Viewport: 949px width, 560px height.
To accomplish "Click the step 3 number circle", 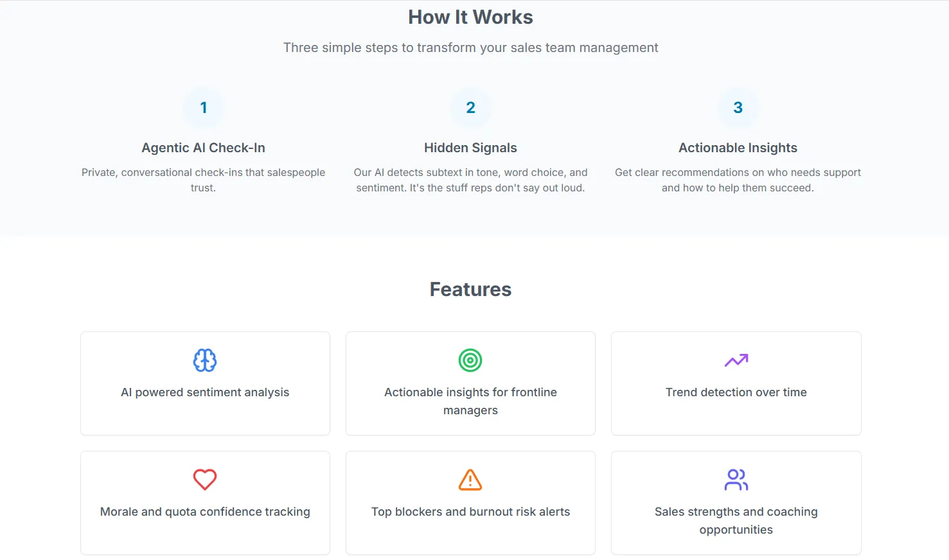I will (x=738, y=108).
